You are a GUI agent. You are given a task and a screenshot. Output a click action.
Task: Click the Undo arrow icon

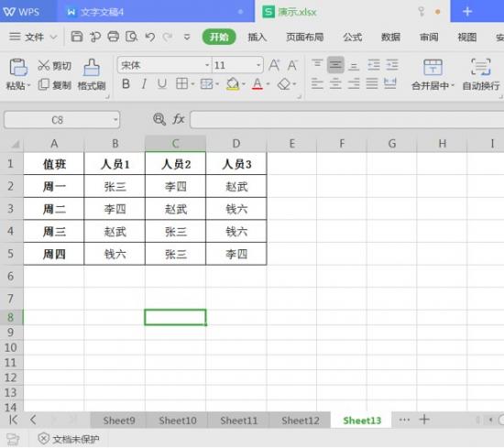tap(149, 37)
